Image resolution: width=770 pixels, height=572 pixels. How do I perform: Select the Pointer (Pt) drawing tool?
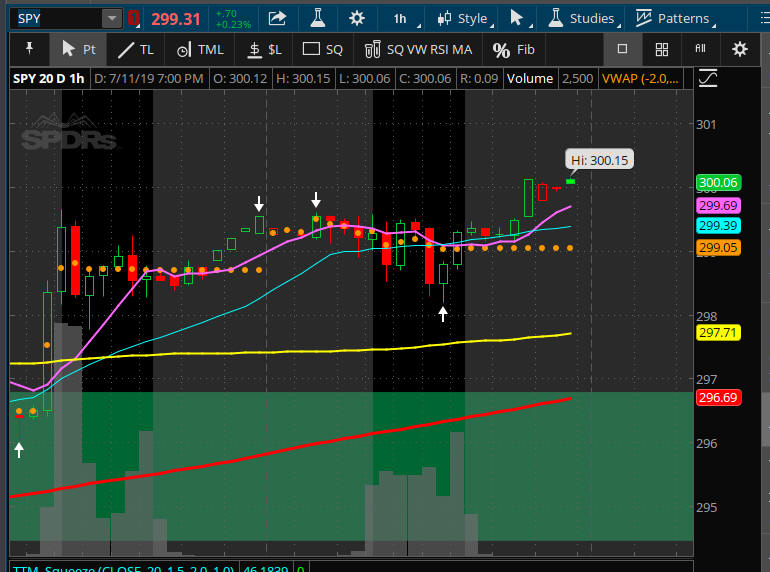(78, 48)
